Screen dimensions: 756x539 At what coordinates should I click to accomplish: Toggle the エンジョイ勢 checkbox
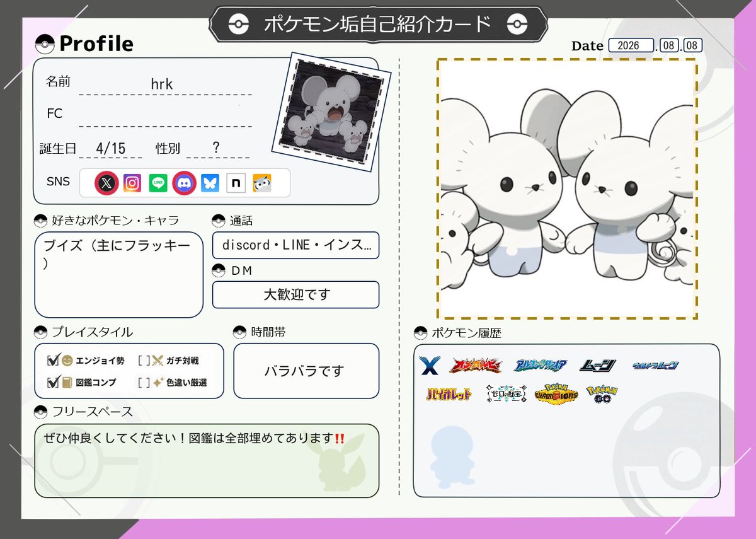(x=53, y=361)
